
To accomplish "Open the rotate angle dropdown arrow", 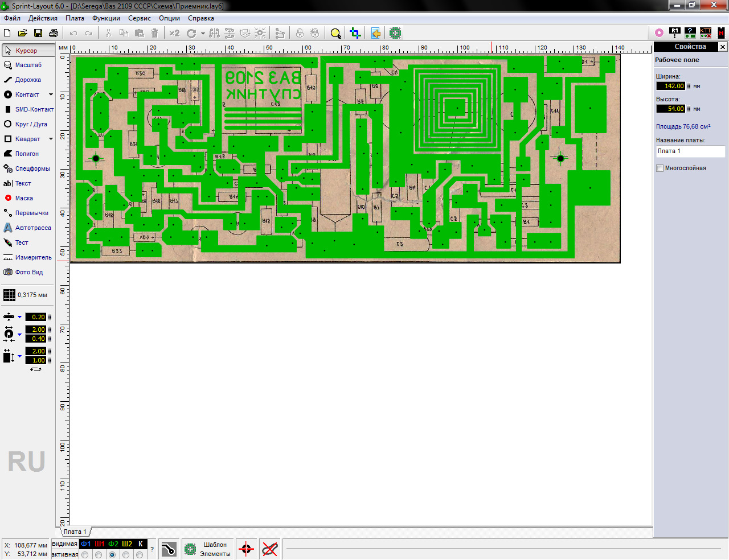I will 203,33.
